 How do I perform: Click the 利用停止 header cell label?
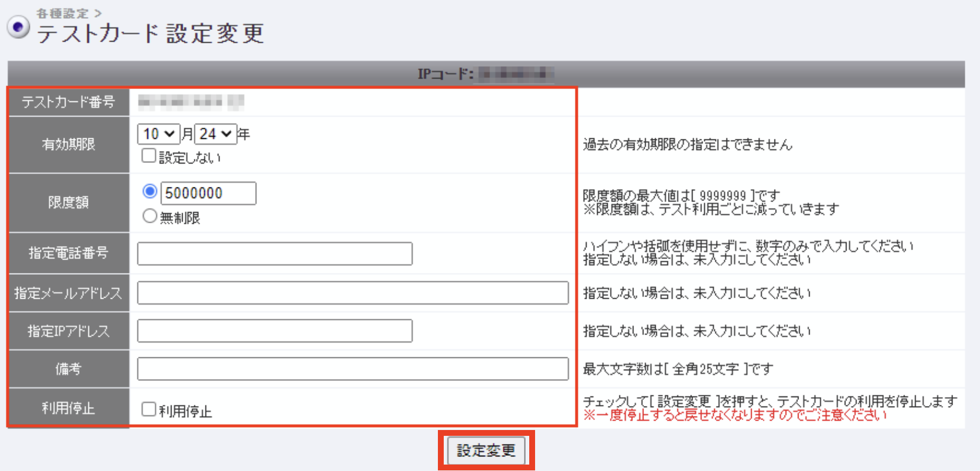[68, 408]
